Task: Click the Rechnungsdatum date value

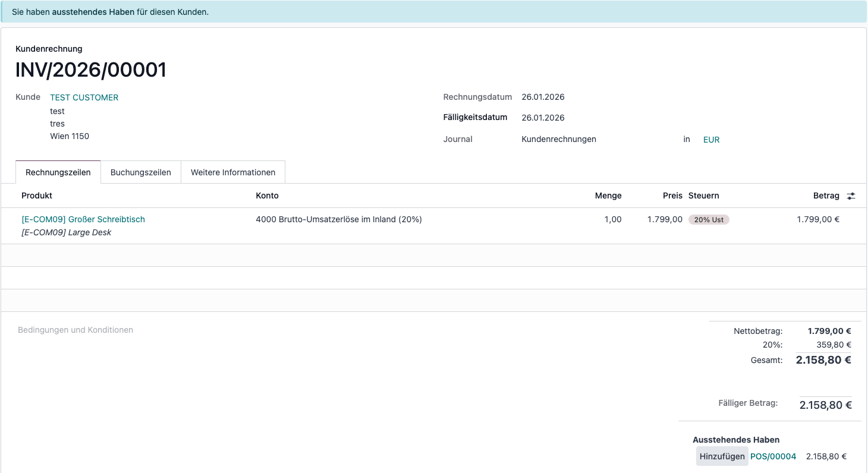Action: 543,97
